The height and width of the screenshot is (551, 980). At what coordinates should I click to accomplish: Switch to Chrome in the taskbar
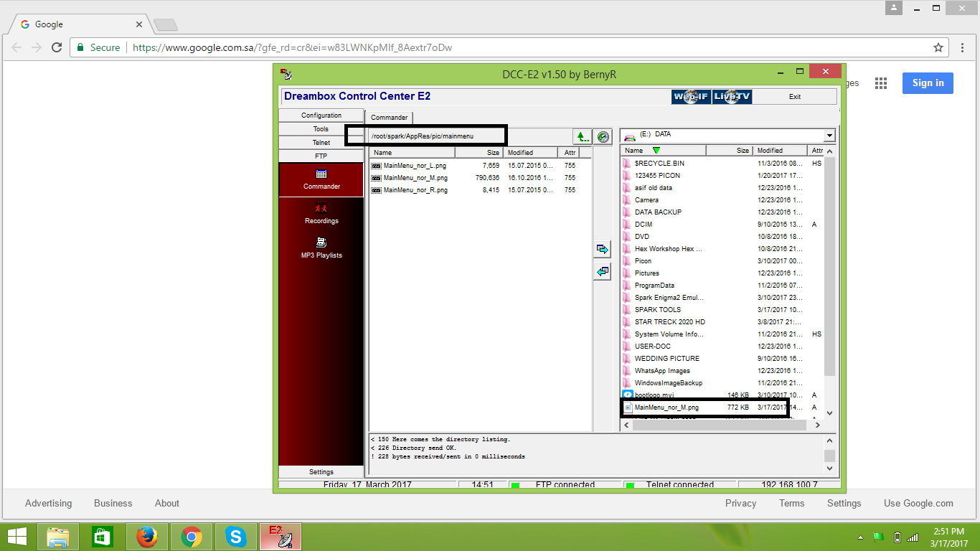point(192,537)
